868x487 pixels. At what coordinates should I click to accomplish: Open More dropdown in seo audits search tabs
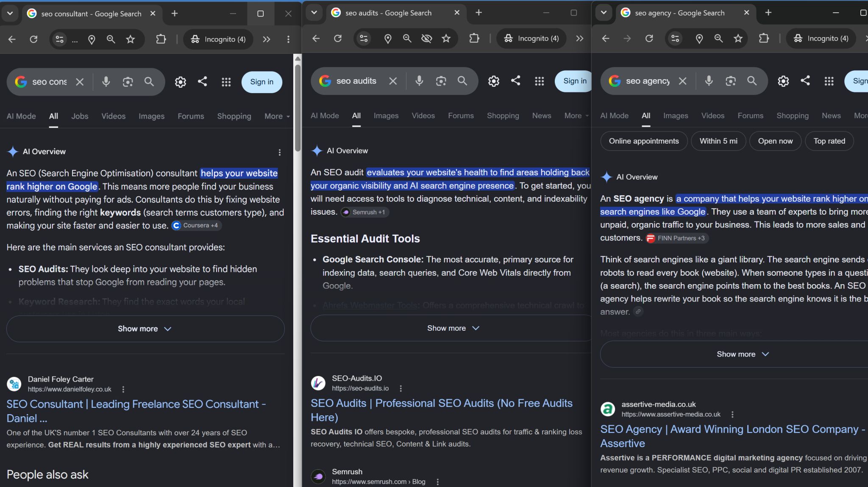[x=576, y=116]
